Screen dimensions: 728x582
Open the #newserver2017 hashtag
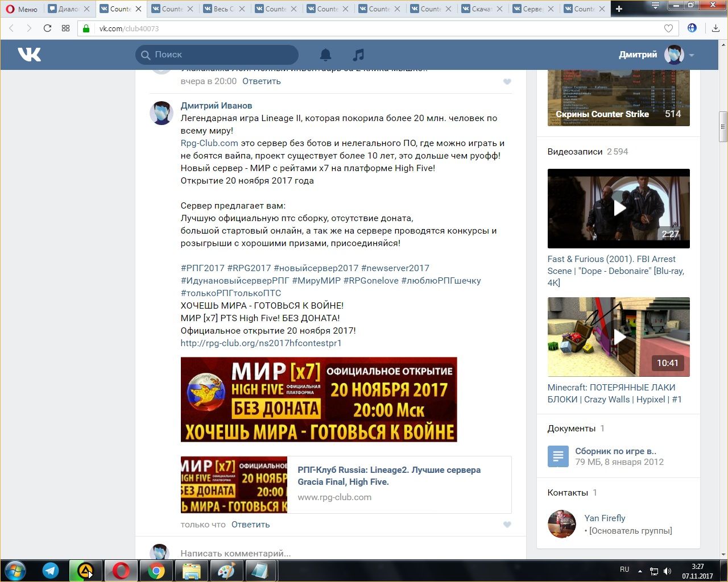tap(395, 268)
